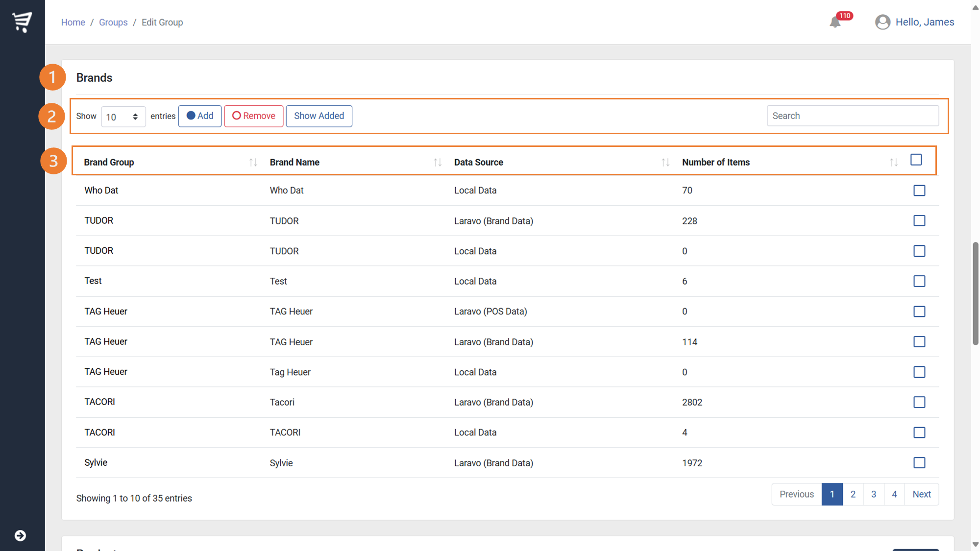Click the Brands section heading

pos(94,78)
